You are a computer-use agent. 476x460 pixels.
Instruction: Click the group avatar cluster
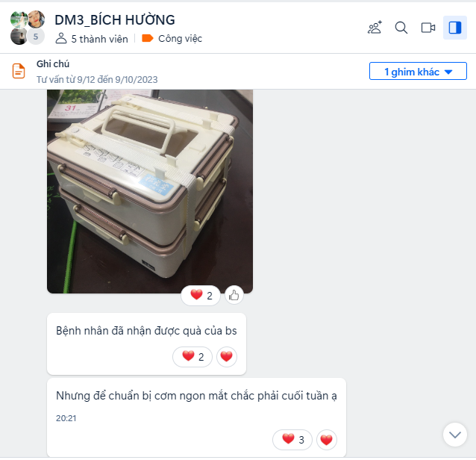tap(28, 28)
